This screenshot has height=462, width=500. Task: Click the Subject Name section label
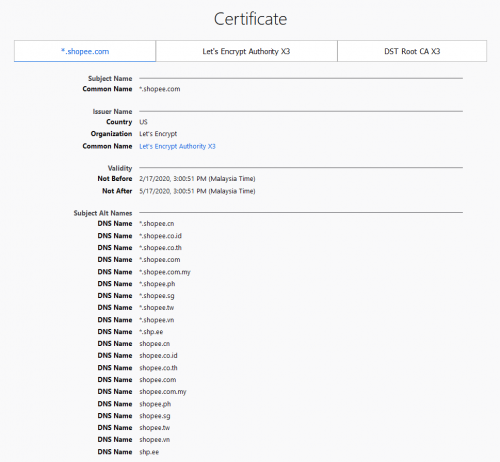[110, 79]
